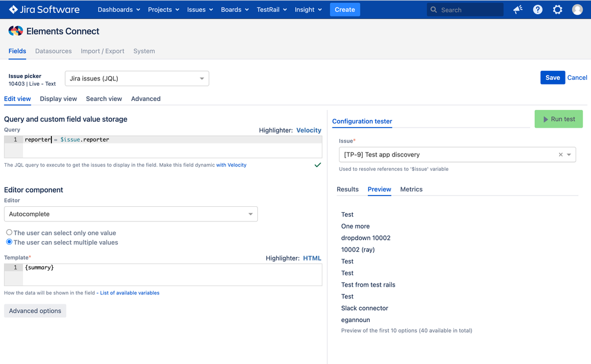Open the notifications megaphone icon
This screenshot has width=591, height=364.
click(518, 9)
